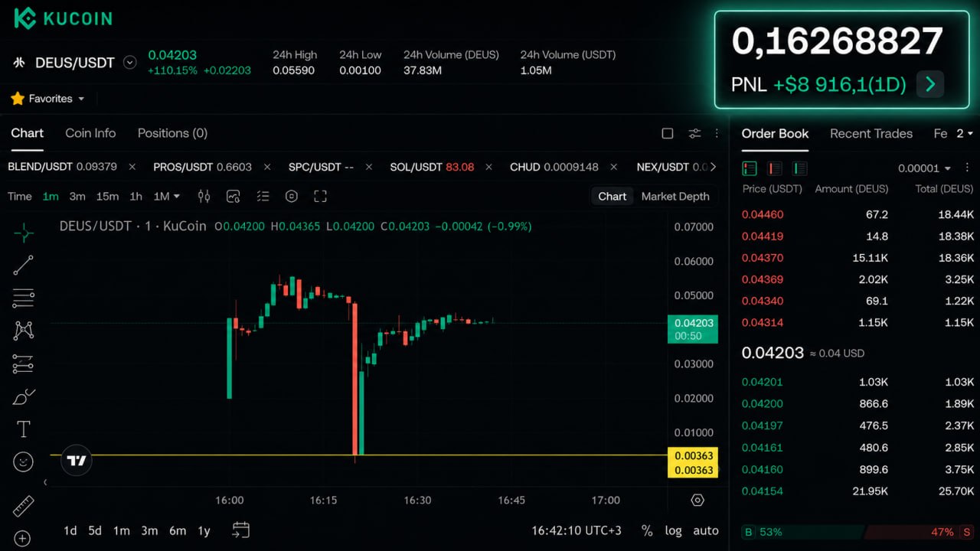Open the candlestick chart type selector
This screenshot has height=551, width=980.
tap(204, 196)
